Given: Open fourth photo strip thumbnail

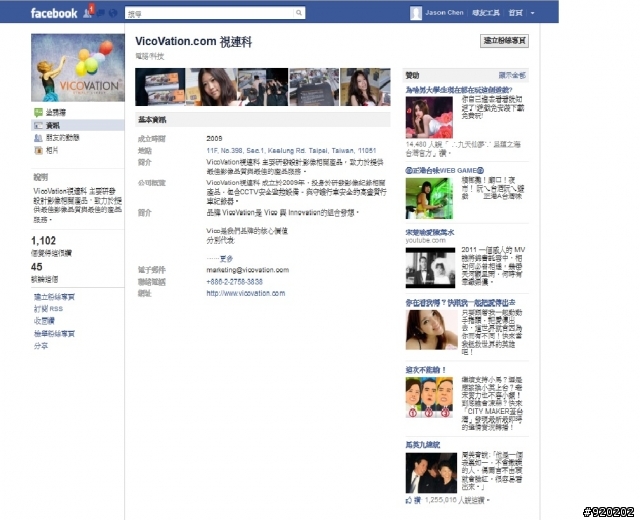Looking at the screenshot, I should pyautogui.click(x=314, y=87).
